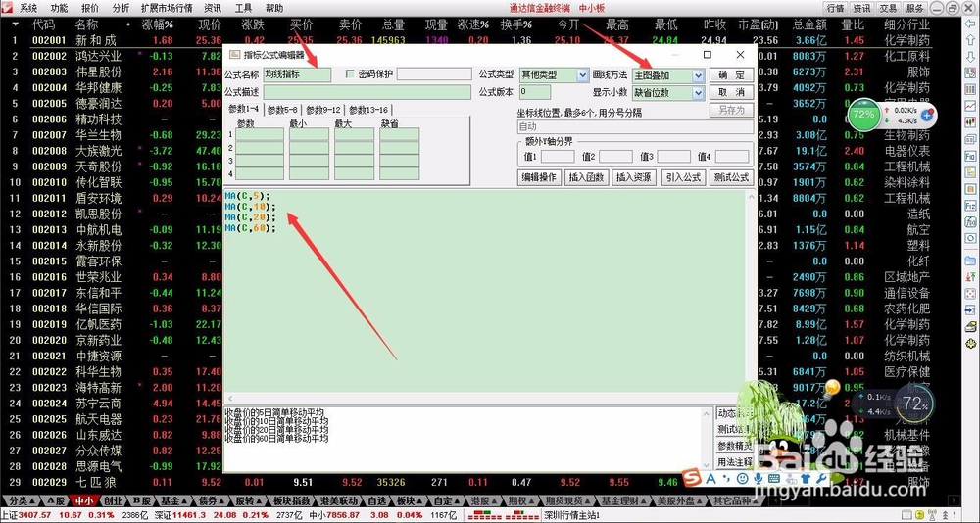Open the 功能 menu
The width and height of the screenshot is (980, 523).
[60, 8]
